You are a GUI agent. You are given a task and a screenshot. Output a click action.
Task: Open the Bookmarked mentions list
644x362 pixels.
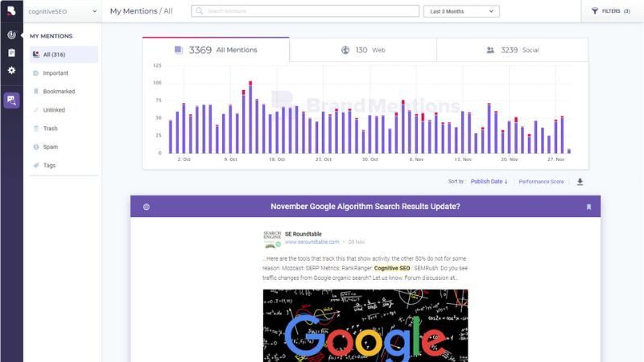(59, 92)
